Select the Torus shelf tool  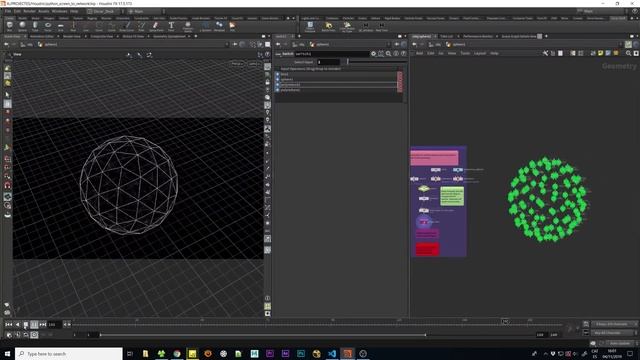pyautogui.click(x=48, y=27)
